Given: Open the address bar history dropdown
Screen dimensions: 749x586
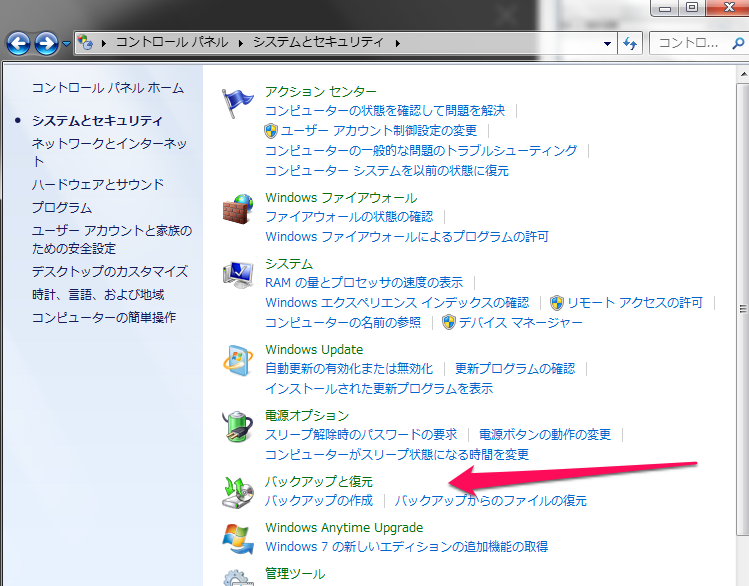Looking at the screenshot, I should [x=607, y=43].
